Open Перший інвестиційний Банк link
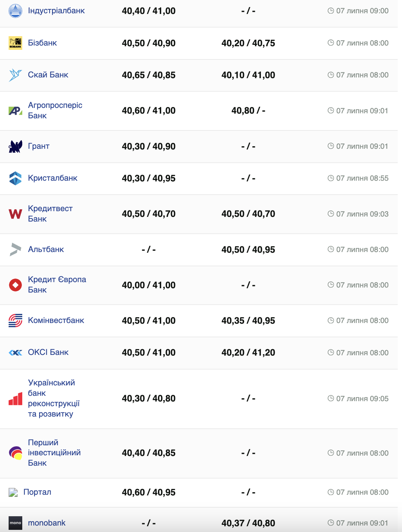Viewport: 402px width, 532px height. [x=54, y=453]
